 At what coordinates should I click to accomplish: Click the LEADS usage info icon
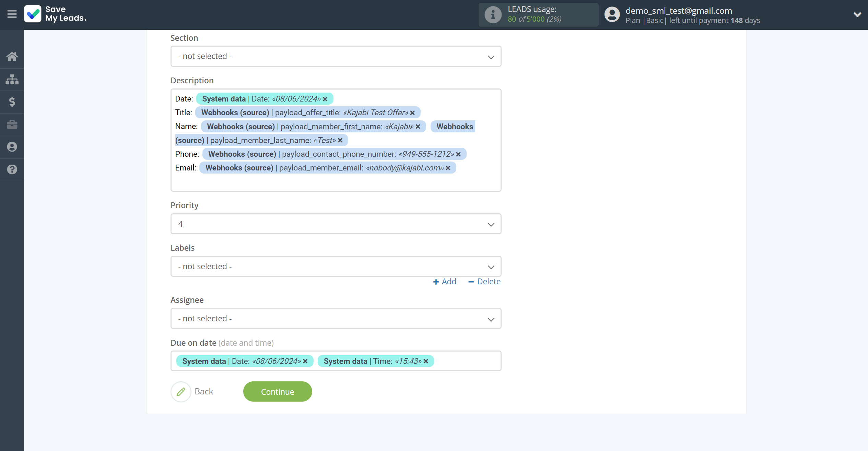tap(493, 15)
